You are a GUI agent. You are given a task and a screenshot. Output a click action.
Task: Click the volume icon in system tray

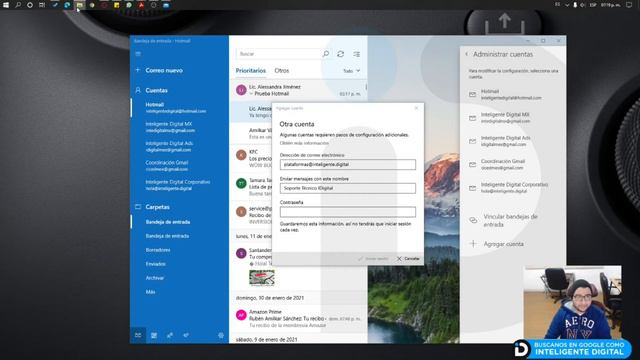click(x=582, y=5)
